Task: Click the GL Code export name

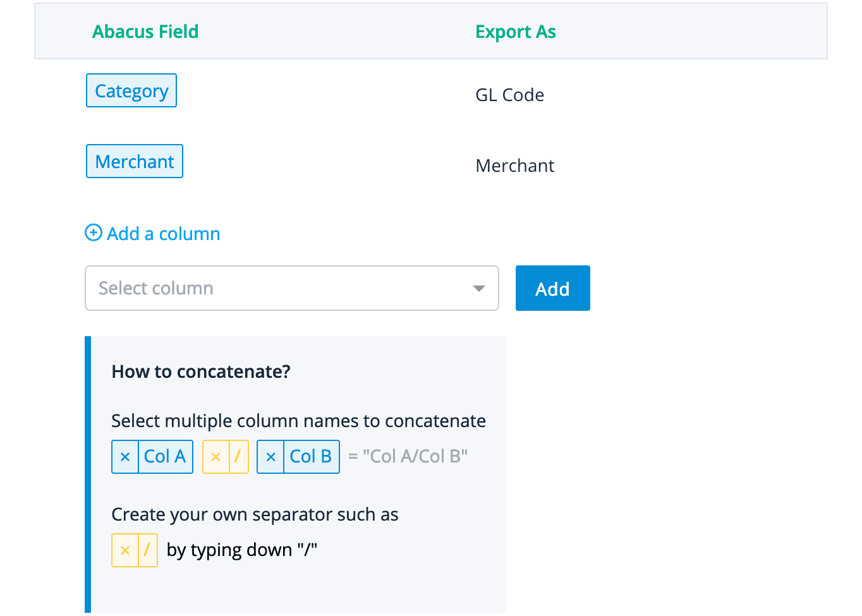Action: 509,95
